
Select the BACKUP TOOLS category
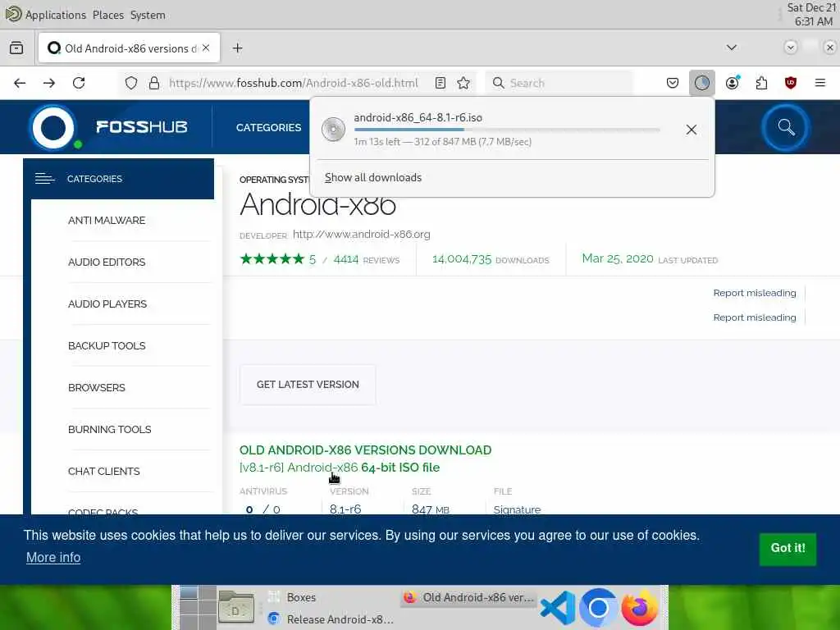[x=107, y=345]
